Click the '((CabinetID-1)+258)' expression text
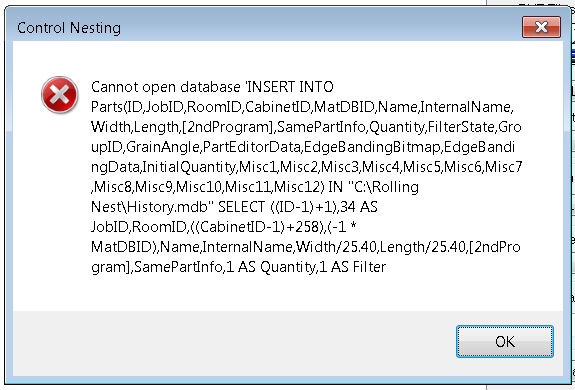The height and width of the screenshot is (390, 575). coord(256,227)
